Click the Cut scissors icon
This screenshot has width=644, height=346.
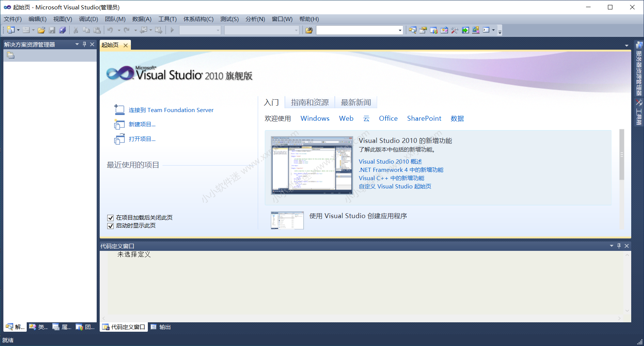tap(76, 30)
